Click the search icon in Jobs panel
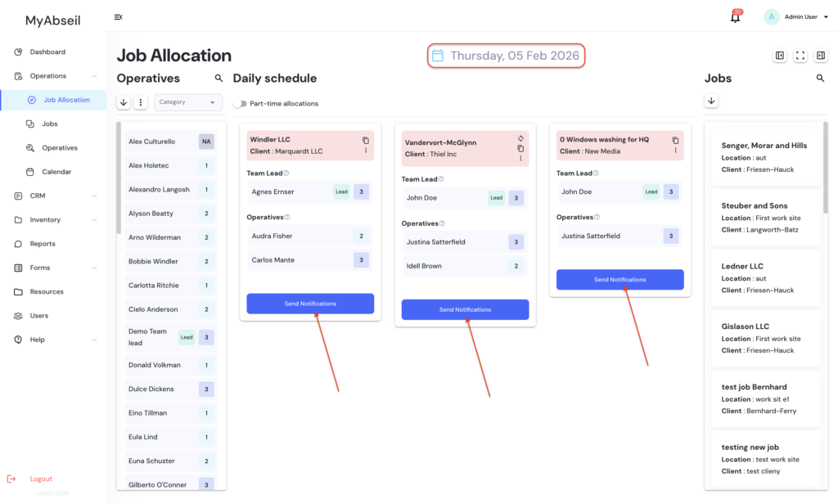 point(820,79)
